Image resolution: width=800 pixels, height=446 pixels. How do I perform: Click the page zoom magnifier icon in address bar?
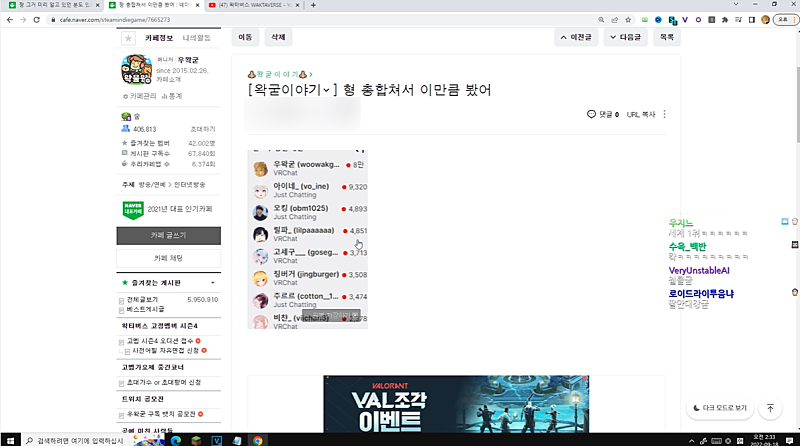coord(601,20)
